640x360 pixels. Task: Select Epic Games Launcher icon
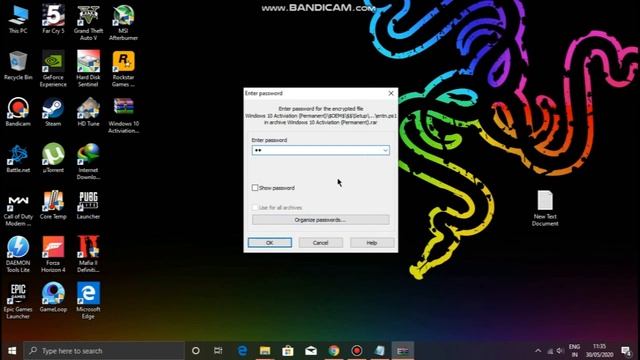click(x=18, y=301)
